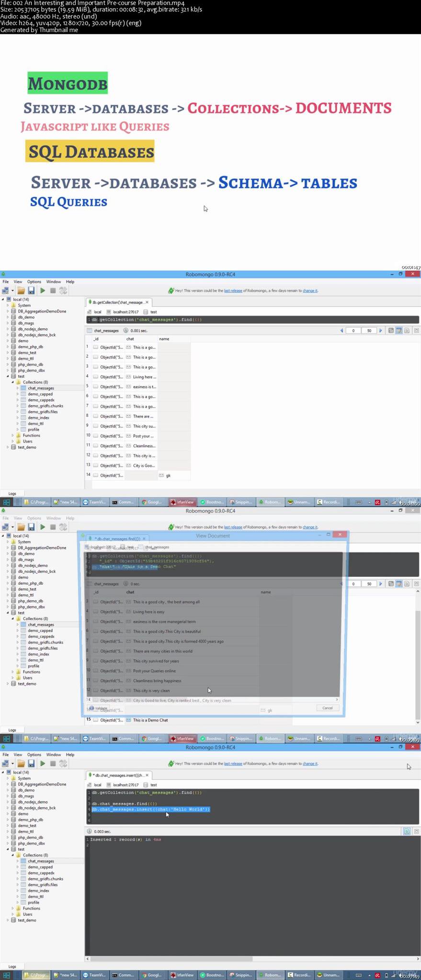This screenshot has width=421, height=980.
Task: Follow 'change it' link in getCollection-tab window
Action: [310, 290]
